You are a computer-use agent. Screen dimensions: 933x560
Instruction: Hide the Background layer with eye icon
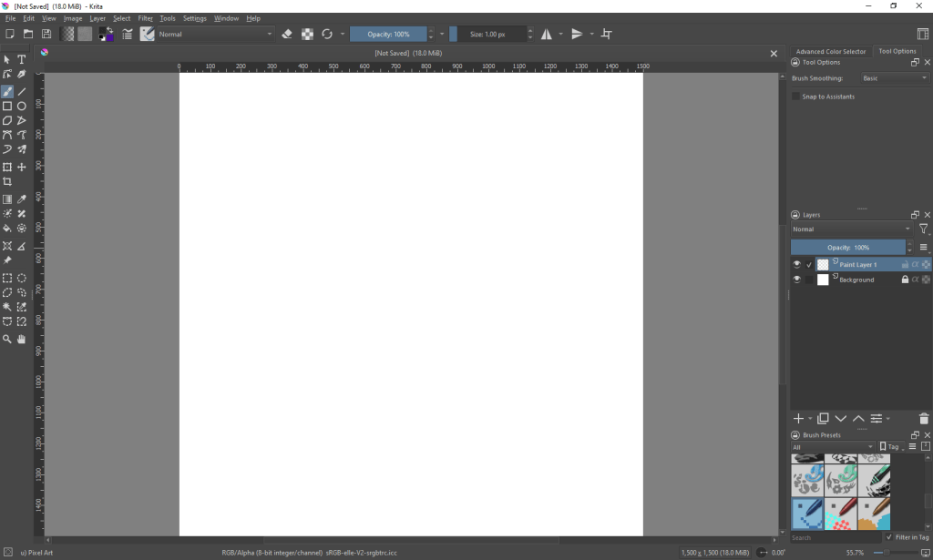coord(796,280)
